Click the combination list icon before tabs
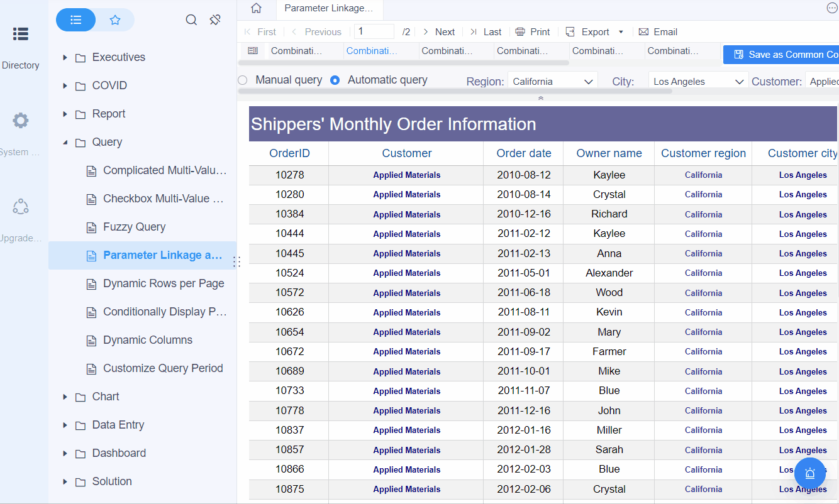839x504 pixels. point(253,51)
